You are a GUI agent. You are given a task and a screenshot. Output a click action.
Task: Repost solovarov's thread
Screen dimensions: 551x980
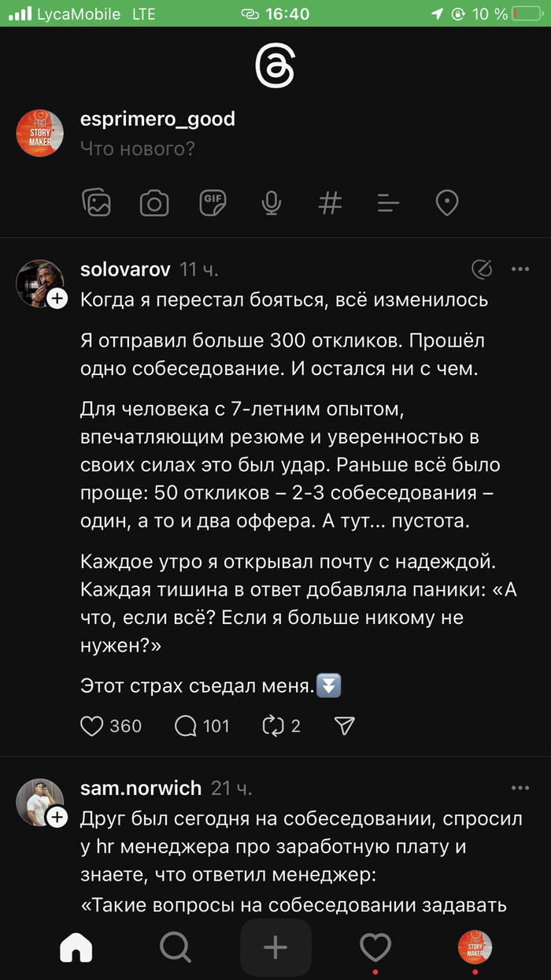pos(272,726)
